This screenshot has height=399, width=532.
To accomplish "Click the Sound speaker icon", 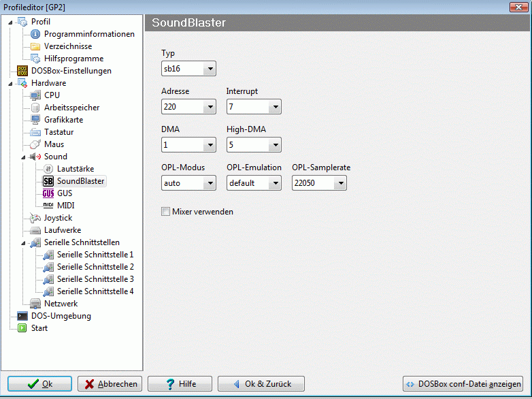I will pos(35,157).
